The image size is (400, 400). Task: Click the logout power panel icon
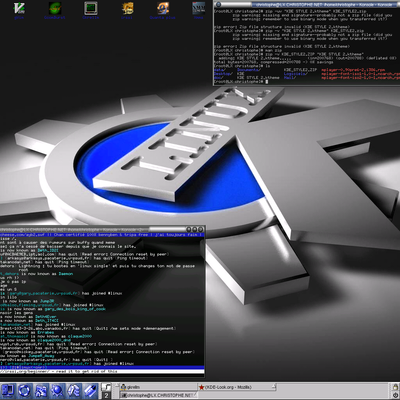click(x=395, y=395)
